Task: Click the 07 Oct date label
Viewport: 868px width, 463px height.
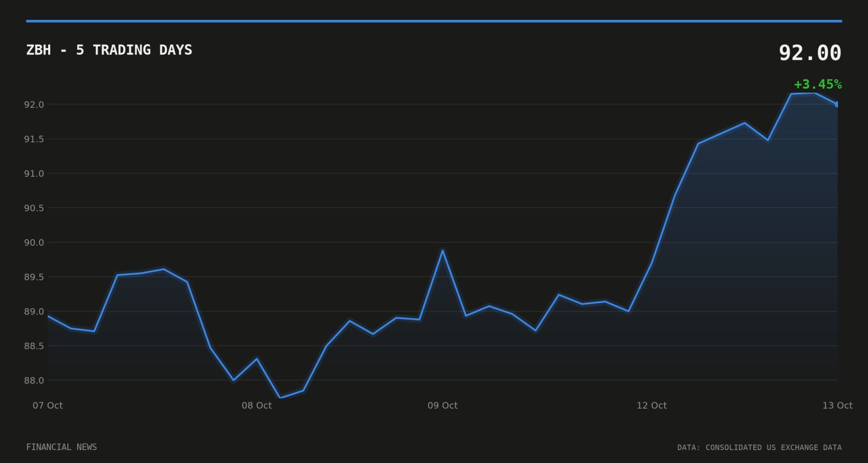Action: (x=47, y=405)
